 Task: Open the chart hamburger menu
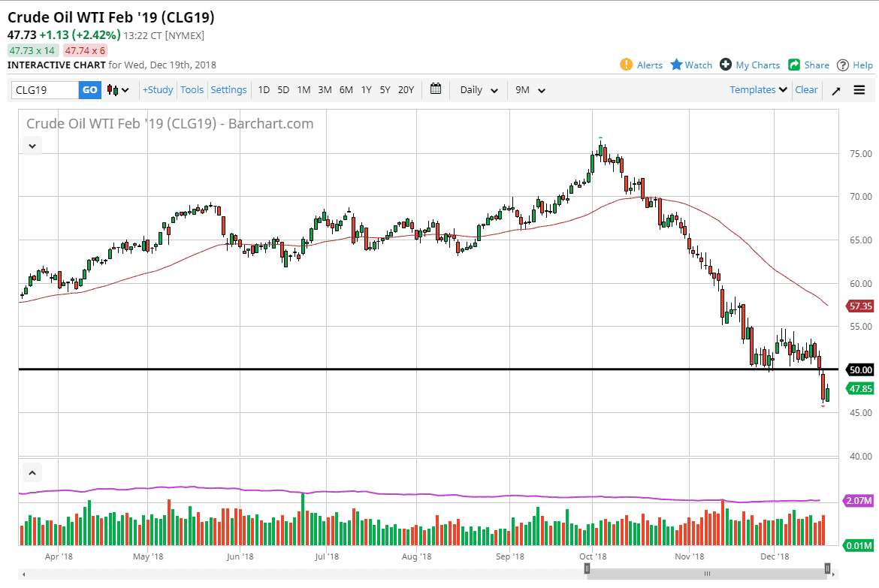pos(859,89)
